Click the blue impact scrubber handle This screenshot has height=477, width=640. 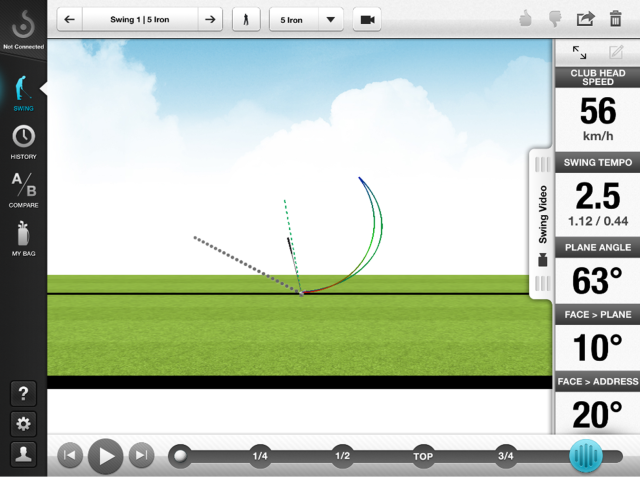point(586,456)
